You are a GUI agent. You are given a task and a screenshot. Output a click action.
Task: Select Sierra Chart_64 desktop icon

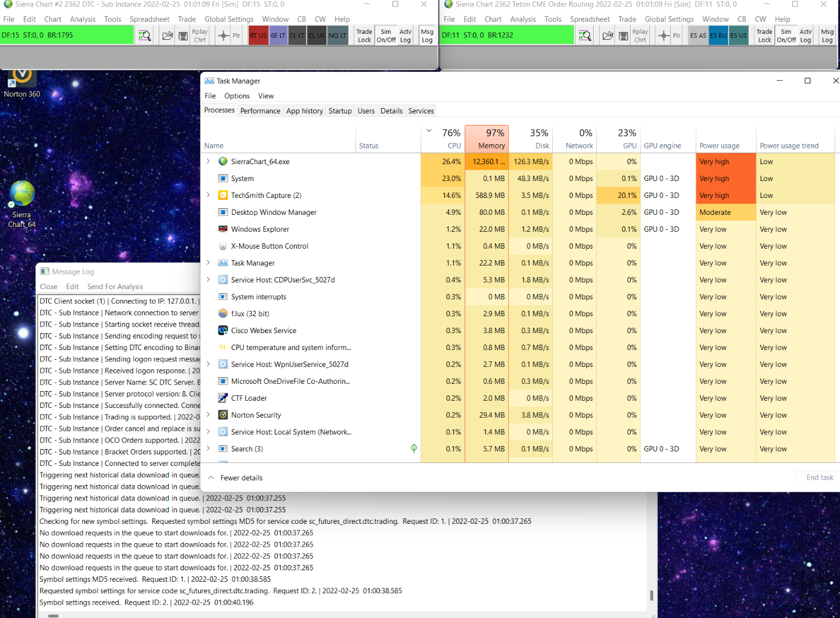[22, 204]
